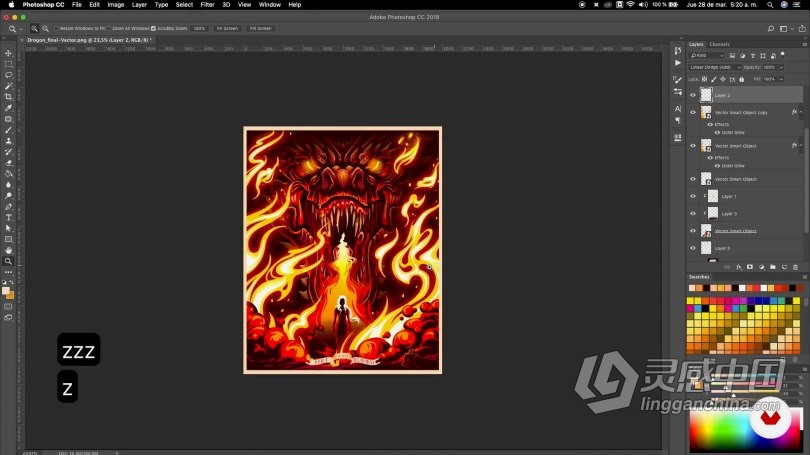810x455 pixels.
Task: Hide Layer 3 visibility eye
Action: (x=693, y=213)
